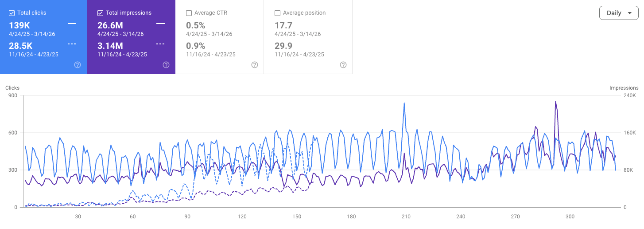Open the Daily granularity dropdown

tap(619, 13)
